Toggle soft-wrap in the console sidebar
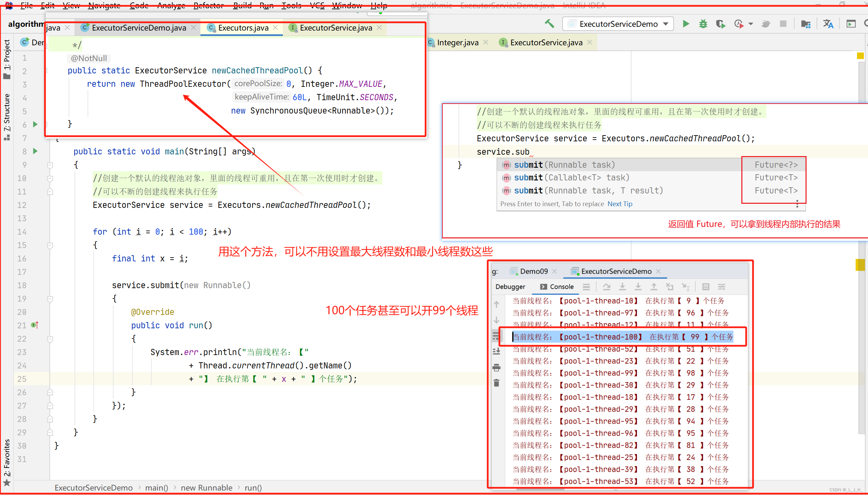The image size is (868, 495). tap(496, 336)
